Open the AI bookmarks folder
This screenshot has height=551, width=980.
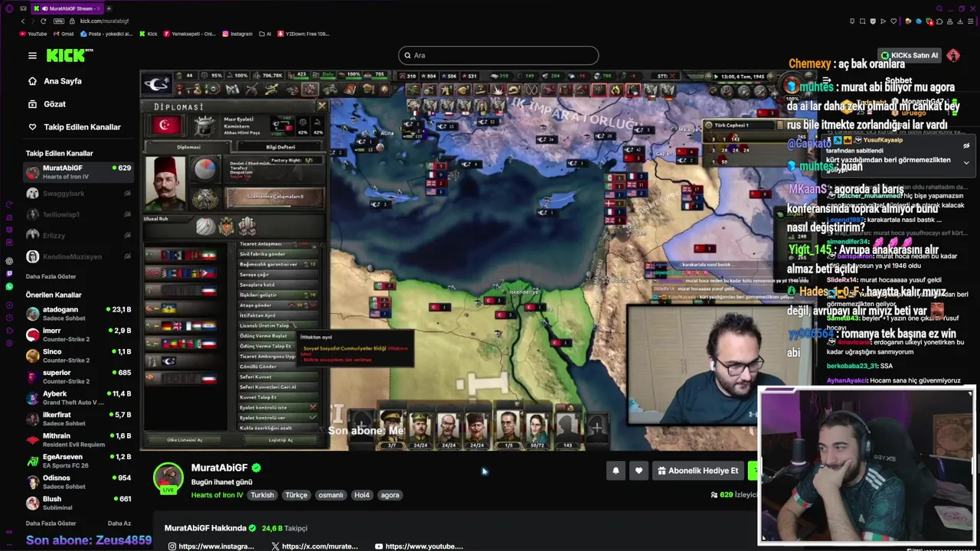(x=265, y=34)
